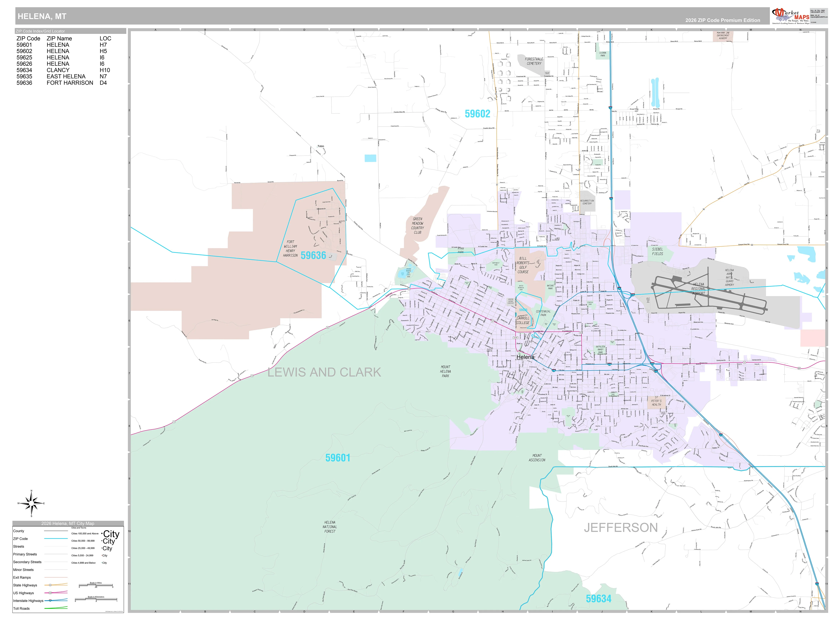Click the 59601 ZIP label on the map

click(338, 458)
